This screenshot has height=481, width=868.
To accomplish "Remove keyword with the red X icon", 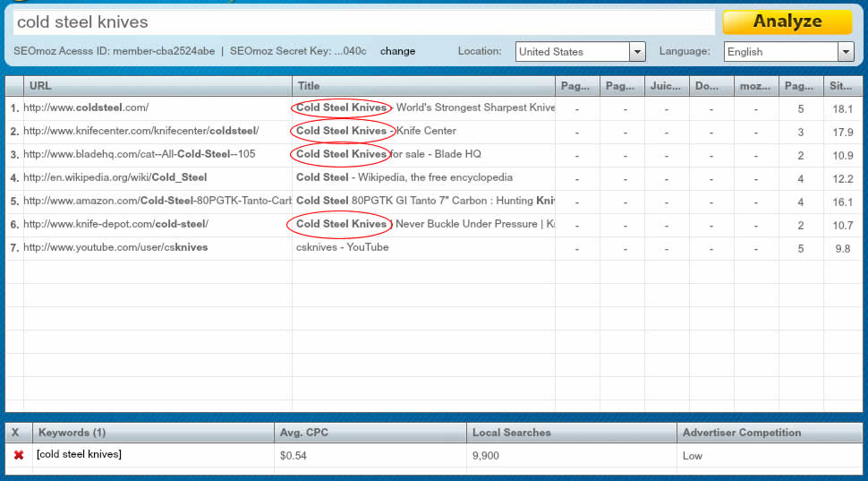I will click(18, 455).
